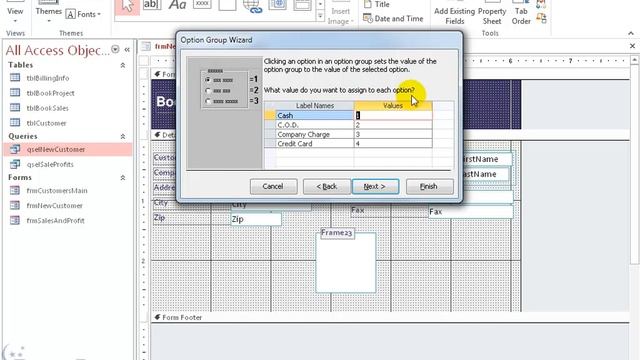Pick the Web Browser control in the ribbon
640x360 pixels.
[277, 6]
